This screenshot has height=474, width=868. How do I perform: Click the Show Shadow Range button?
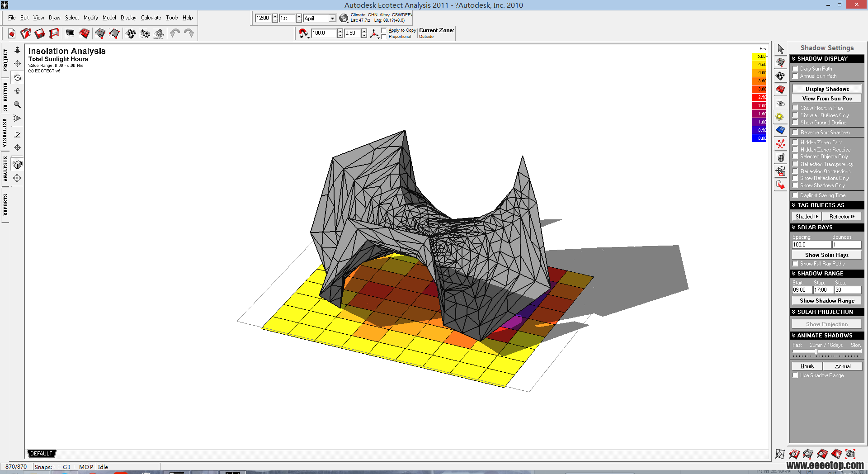pos(827,301)
